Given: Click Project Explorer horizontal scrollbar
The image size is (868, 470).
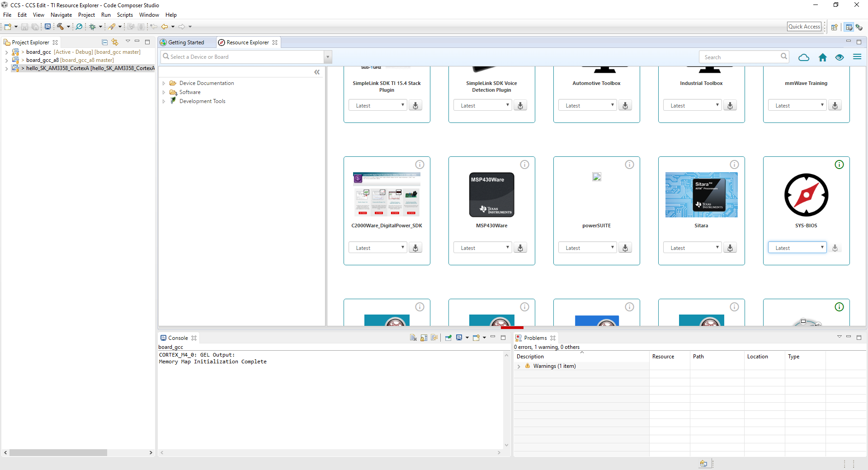Looking at the screenshot, I should (58, 452).
